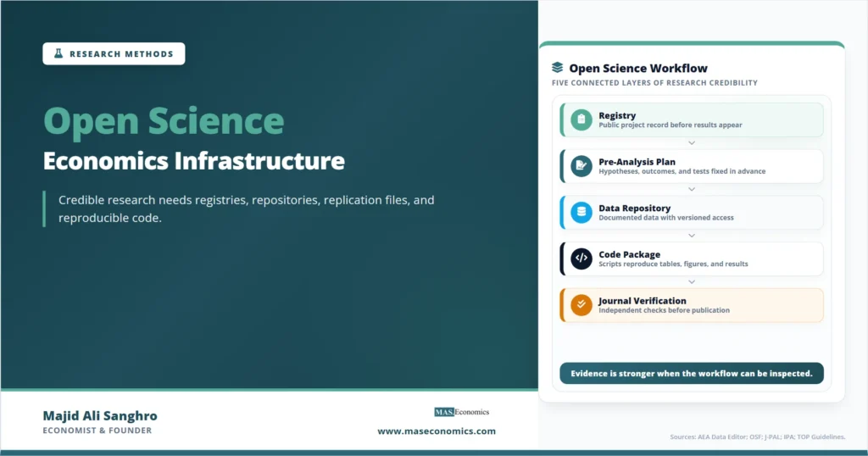The width and height of the screenshot is (868, 456).
Task: Click the name Majid Ali Sanghro
Action: (100, 415)
